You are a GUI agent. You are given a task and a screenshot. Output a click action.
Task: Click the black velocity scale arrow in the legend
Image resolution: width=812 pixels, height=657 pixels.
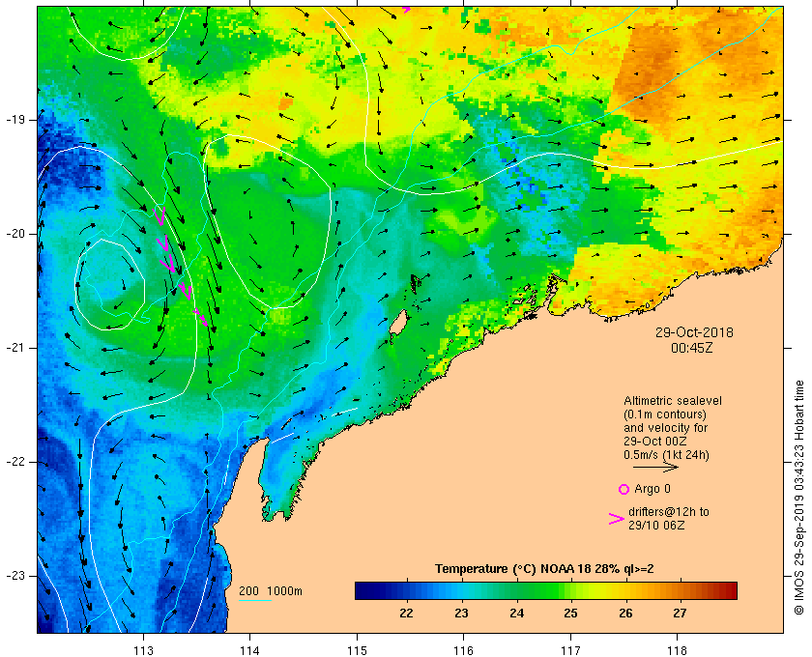point(655,467)
